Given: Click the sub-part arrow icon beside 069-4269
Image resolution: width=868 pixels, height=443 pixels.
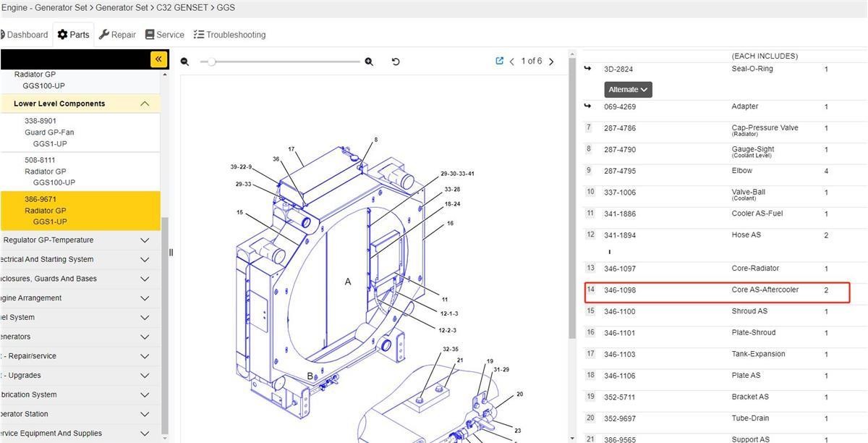Looking at the screenshot, I should 587,106.
